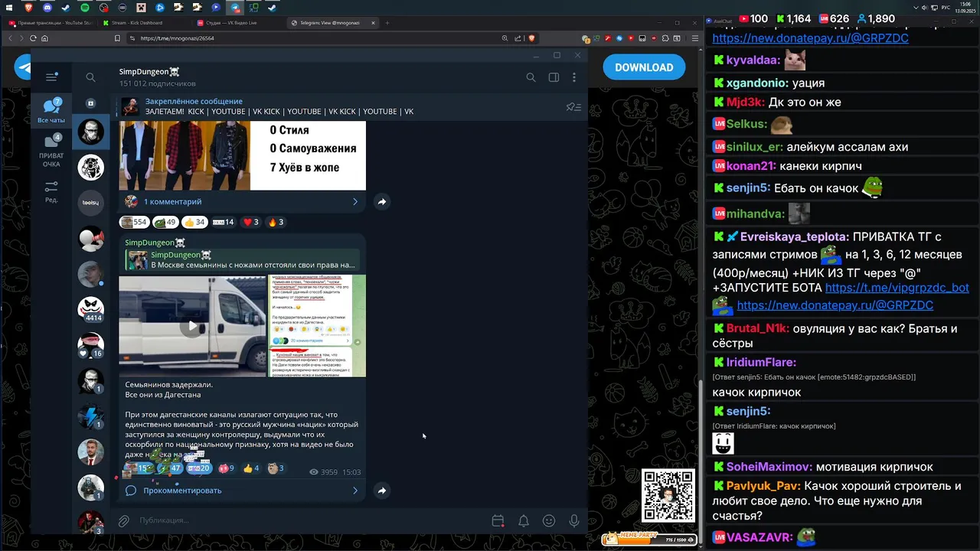Image resolution: width=980 pixels, height=551 pixels.
Task: Click 'Прокомментировать' to leave a comment
Action: 182,491
